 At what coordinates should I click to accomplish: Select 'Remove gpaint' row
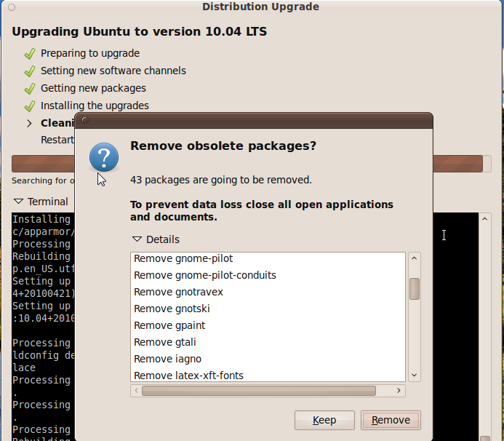coord(268,325)
